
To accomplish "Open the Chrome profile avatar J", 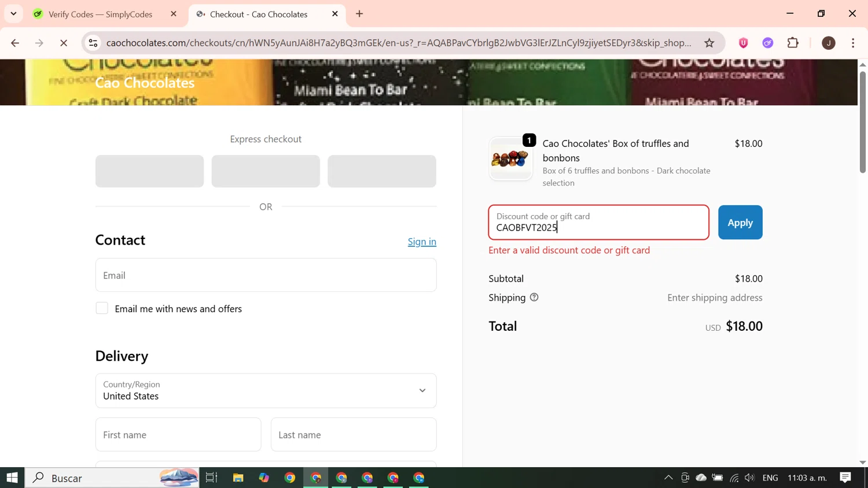I will [x=829, y=43].
